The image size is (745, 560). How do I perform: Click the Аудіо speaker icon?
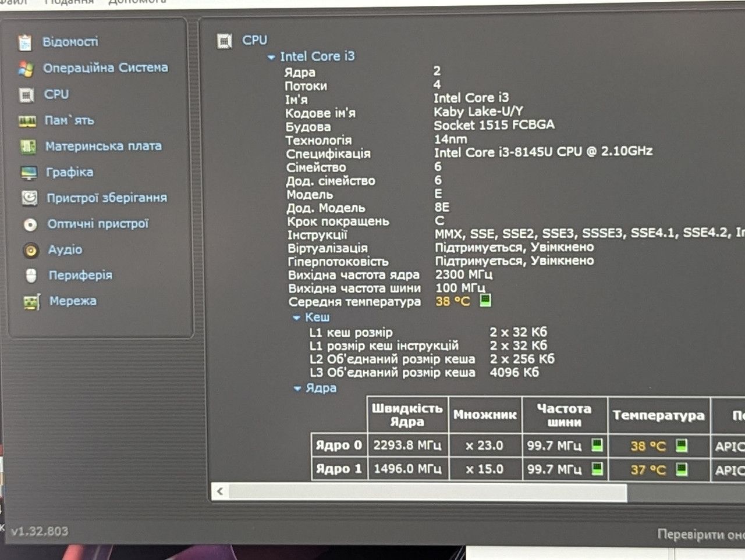(x=31, y=251)
